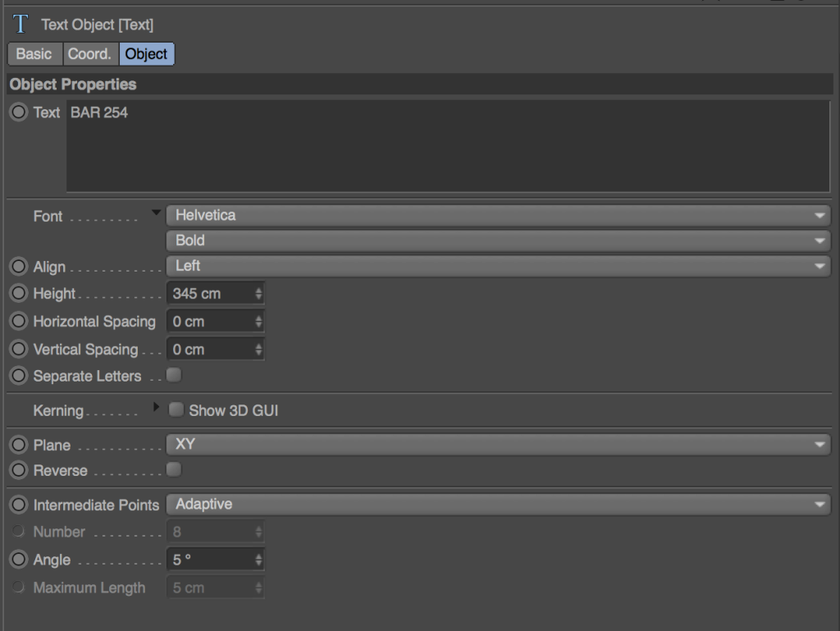Enable the Show 3D GUI checkbox
Image resolution: width=840 pixels, height=631 pixels.
click(x=176, y=409)
